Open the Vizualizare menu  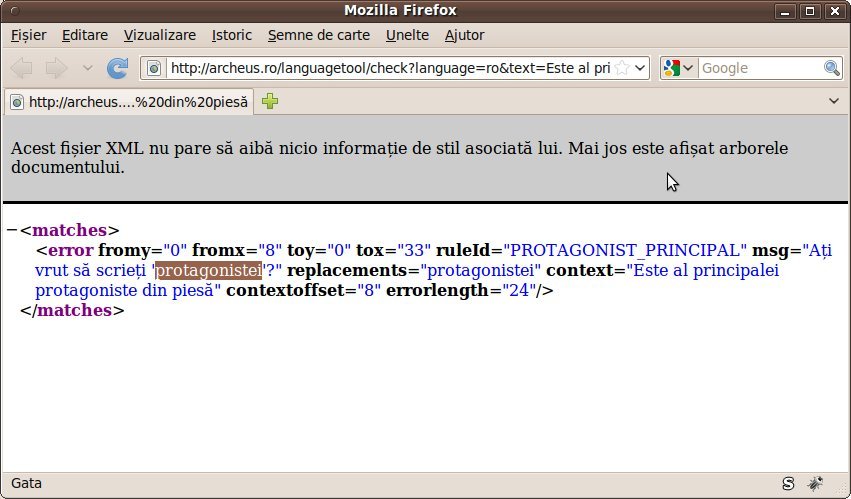point(160,35)
